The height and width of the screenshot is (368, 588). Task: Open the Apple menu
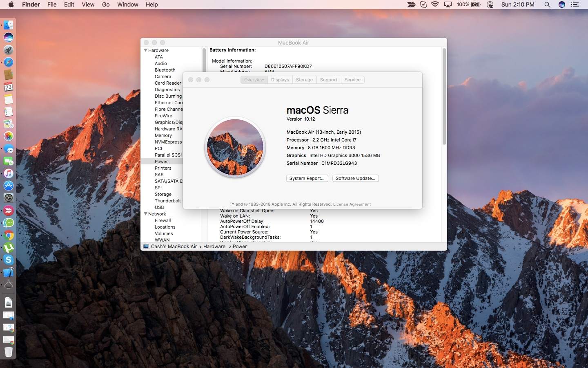(11, 4)
